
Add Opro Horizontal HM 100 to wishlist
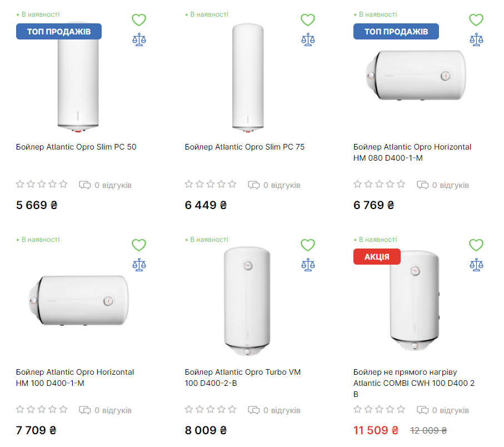pyautogui.click(x=139, y=245)
